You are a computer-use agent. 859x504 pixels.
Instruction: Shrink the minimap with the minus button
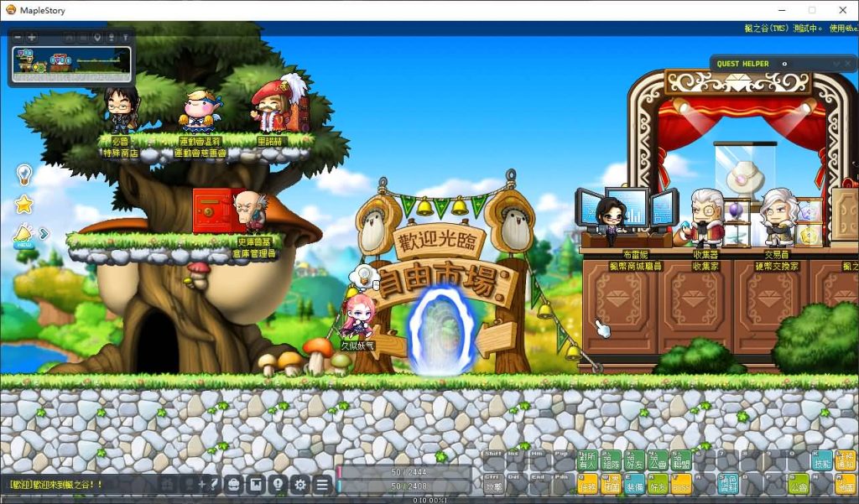(18, 37)
